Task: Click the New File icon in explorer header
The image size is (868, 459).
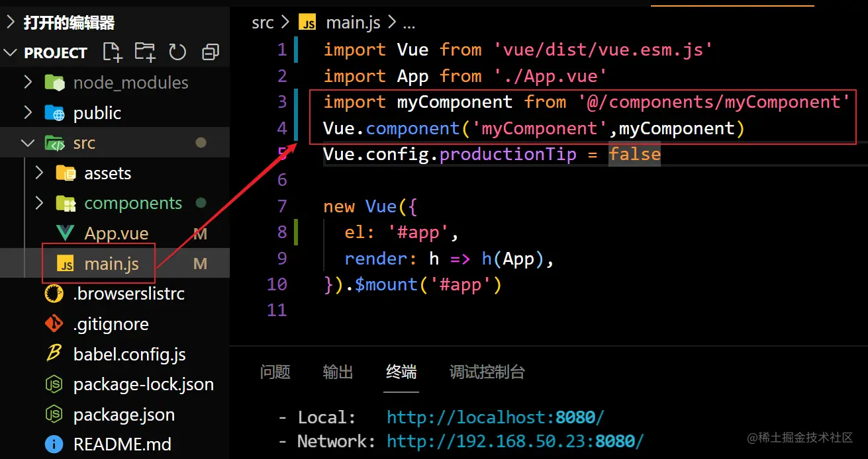Action: pyautogui.click(x=113, y=52)
